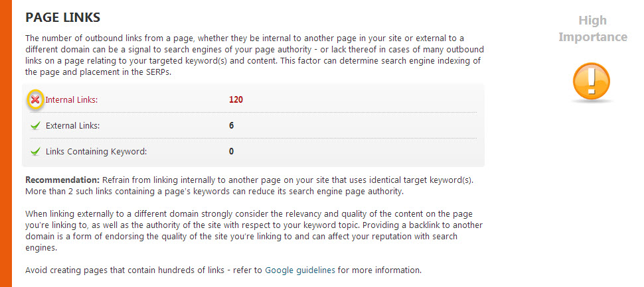Click the external links count of 6
Viewport: 644px width, 287px height.
pos(231,125)
